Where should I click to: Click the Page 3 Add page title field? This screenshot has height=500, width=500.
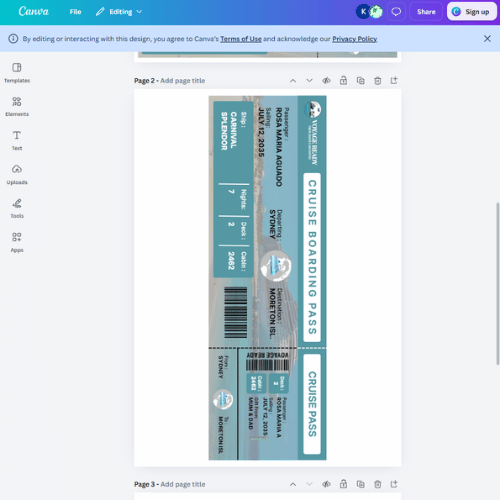pyautogui.click(x=183, y=484)
